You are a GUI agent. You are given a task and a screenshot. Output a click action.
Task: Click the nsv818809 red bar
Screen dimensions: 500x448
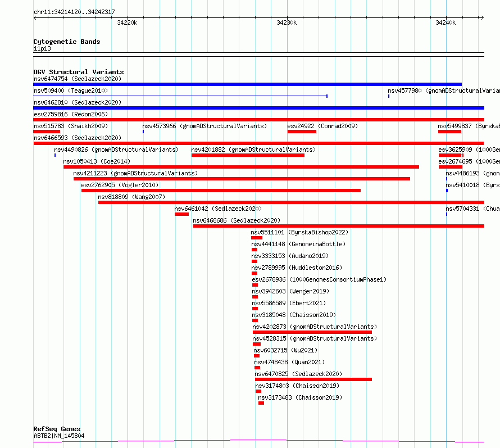click(291, 202)
